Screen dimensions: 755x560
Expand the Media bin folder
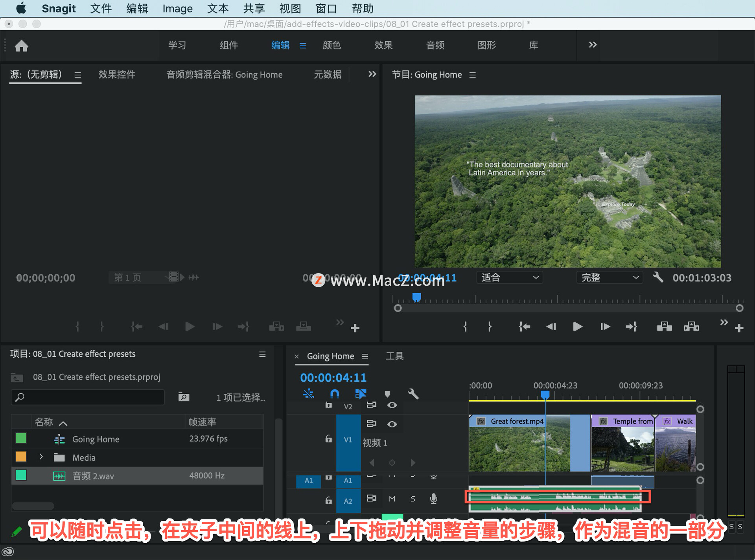[x=41, y=457]
